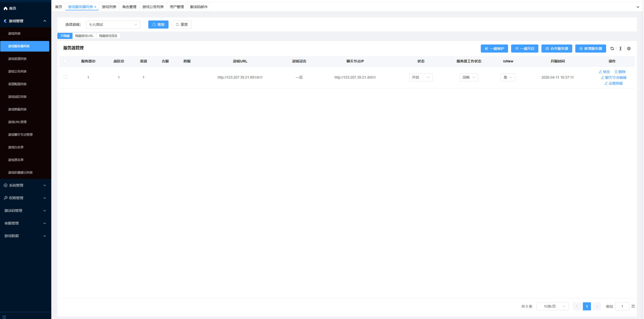Select 游戏白名单 in the sidebar menu
644x319 pixels.
point(16,147)
